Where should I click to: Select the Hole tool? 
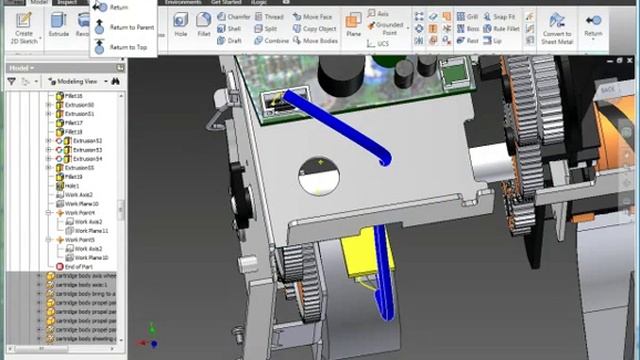(180, 25)
